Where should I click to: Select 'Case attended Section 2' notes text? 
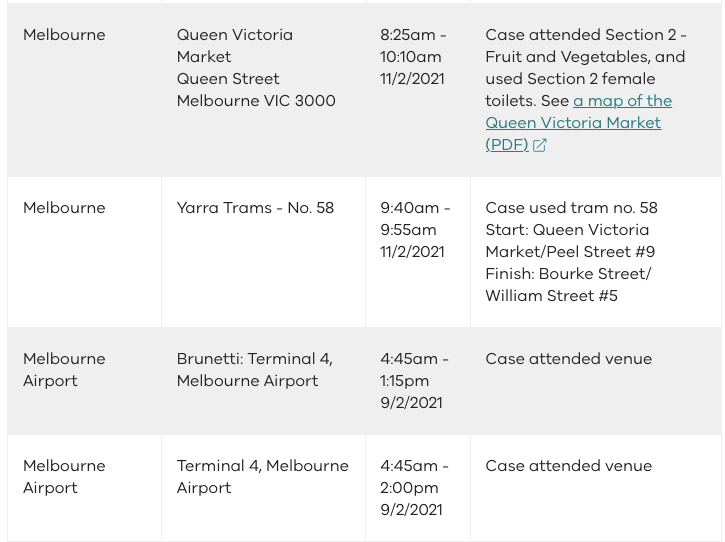tap(586, 68)
